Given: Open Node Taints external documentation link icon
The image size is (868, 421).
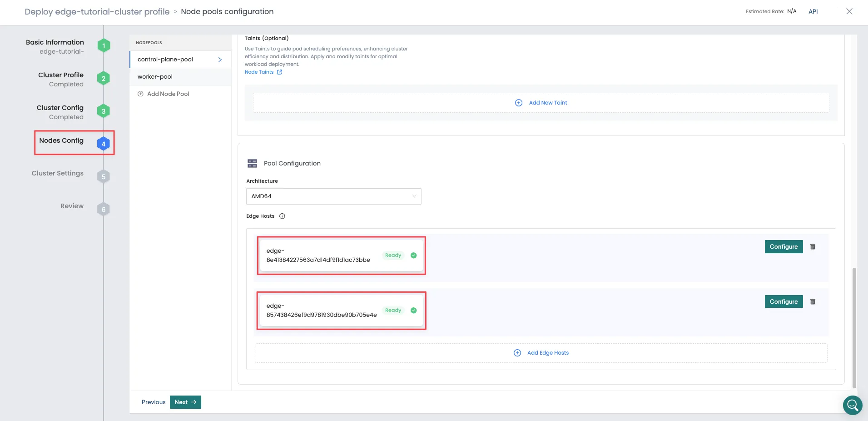Looking at the screenshot, I should pos(278,72).
